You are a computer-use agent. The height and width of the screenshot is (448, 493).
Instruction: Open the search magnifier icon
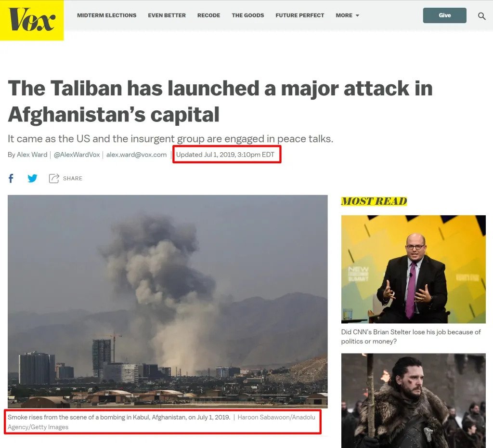point(481,16)
